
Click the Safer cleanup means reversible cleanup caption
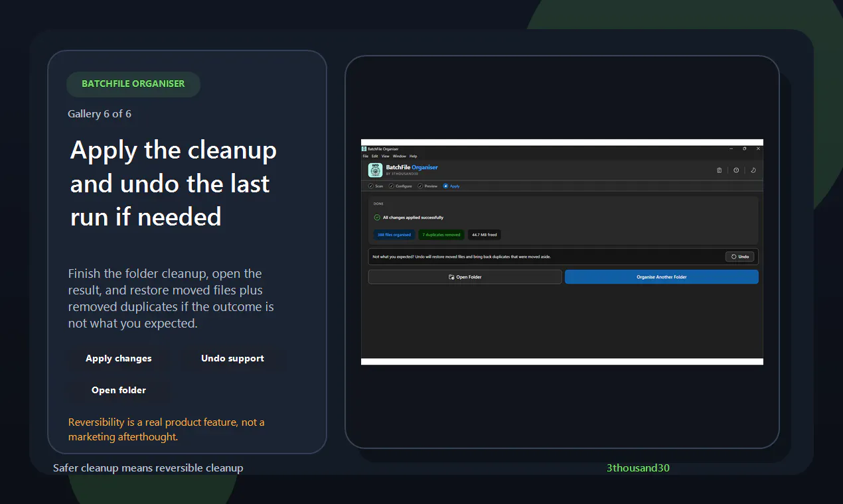(148, 468)
